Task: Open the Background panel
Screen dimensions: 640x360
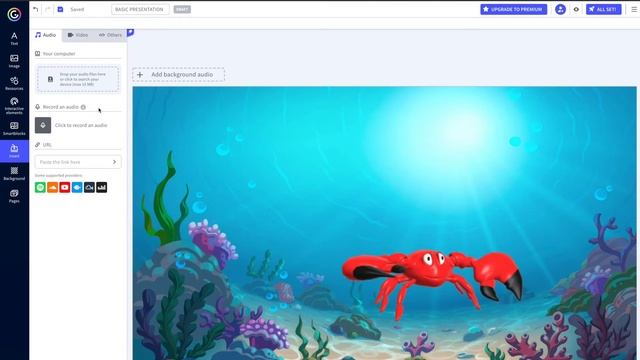Action: point(14,173)
